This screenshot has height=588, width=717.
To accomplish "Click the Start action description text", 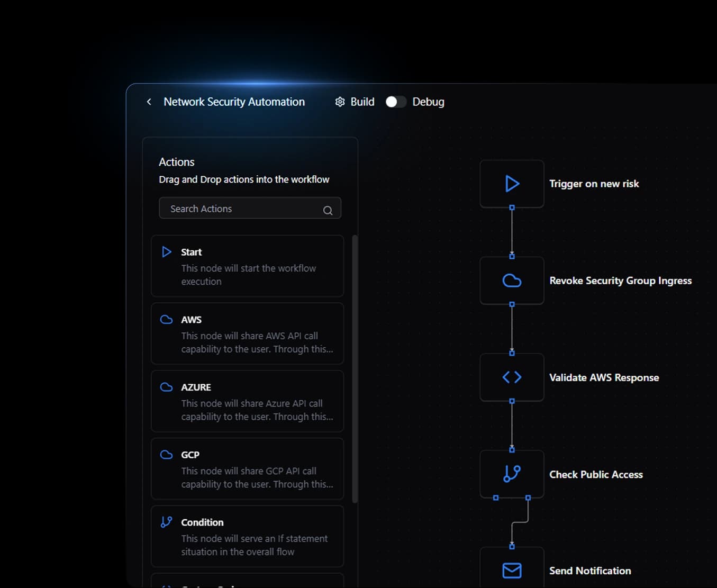I will [x=249, y=275].
